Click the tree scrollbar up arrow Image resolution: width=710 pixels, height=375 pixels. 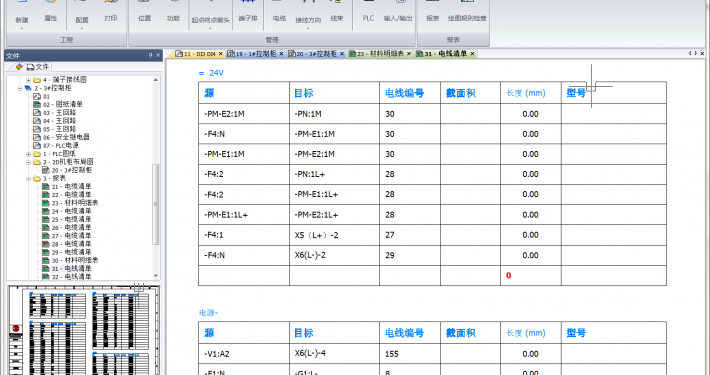pyautogui.click(x=156, y=80)
